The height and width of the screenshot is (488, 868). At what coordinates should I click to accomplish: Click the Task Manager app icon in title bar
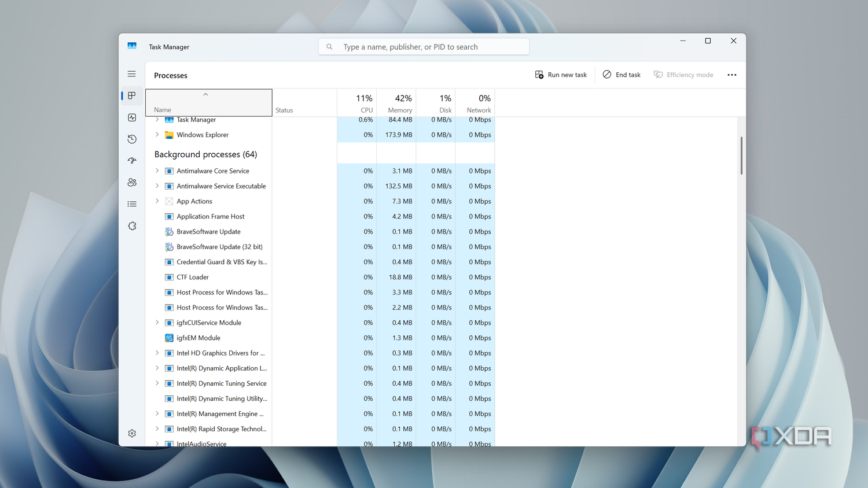click(132, 46)
